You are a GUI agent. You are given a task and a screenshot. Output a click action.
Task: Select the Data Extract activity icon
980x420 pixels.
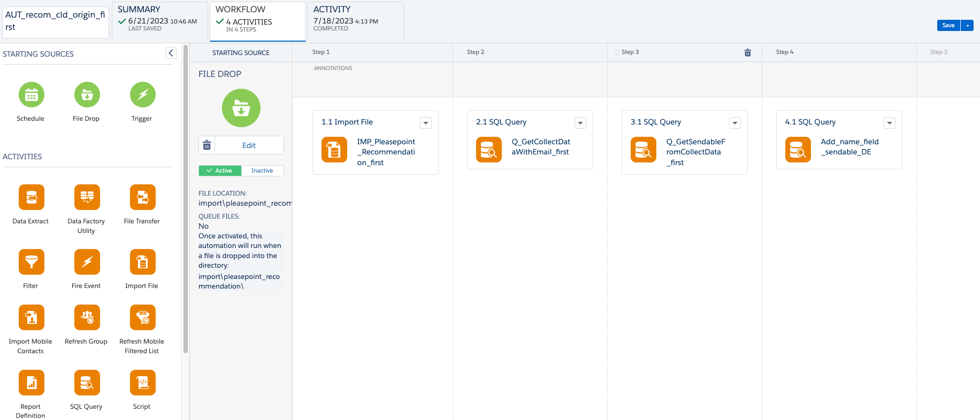pyautogui.click(x=31, y=198)
